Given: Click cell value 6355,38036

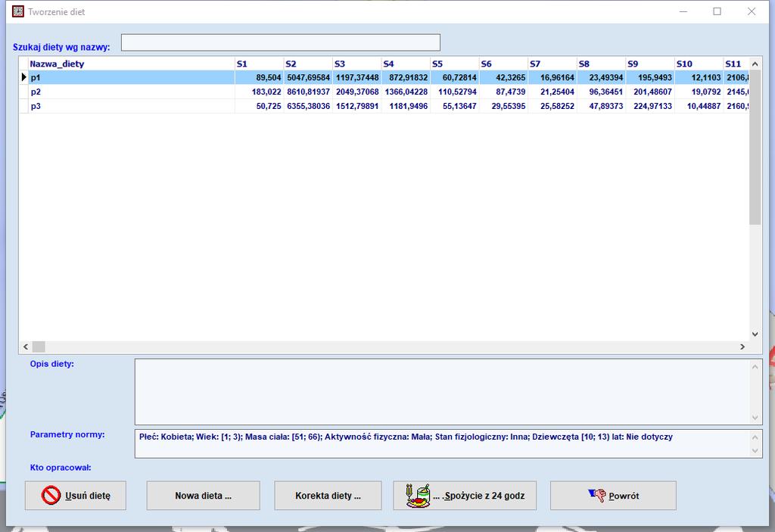Looking at the screenshot, I should [x=309, y=106].
